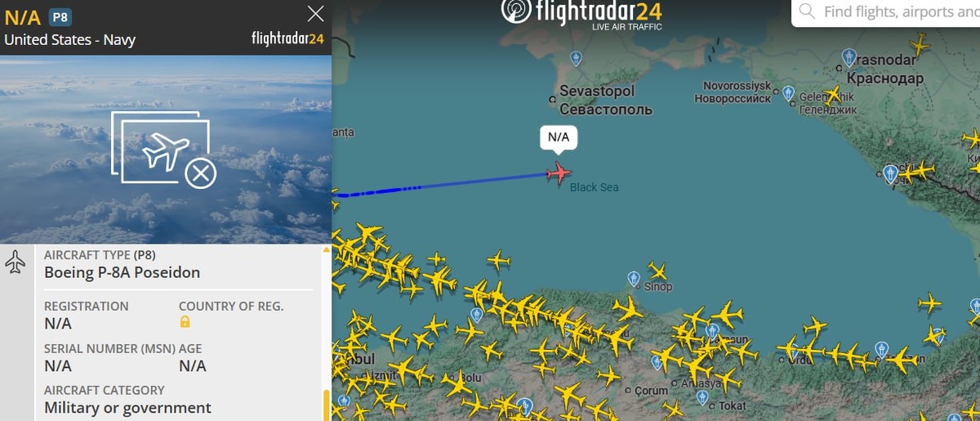Click the N/A callout label above aircraft
Viewport: 980px width, 421px height.
point(559,137)
